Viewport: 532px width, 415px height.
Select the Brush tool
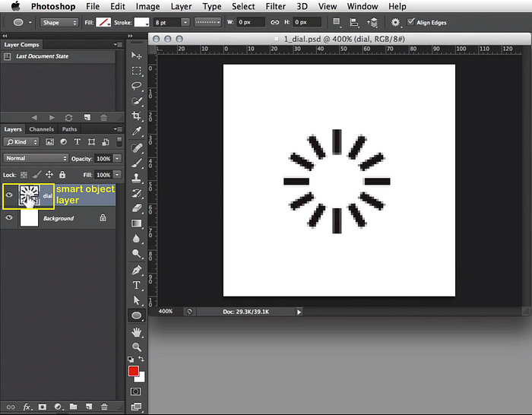(x=136, y=163)
